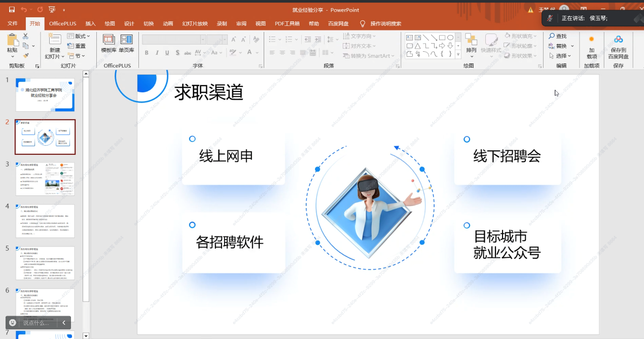Switch to the 插入 ribbon tab

[90, 23]
